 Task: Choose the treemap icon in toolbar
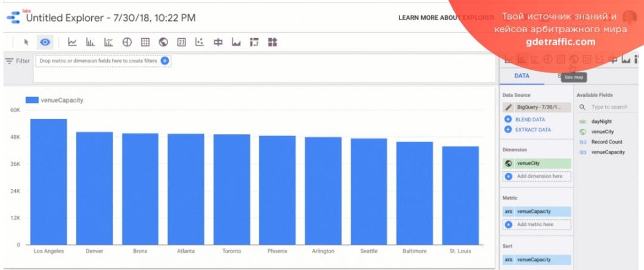273,42
